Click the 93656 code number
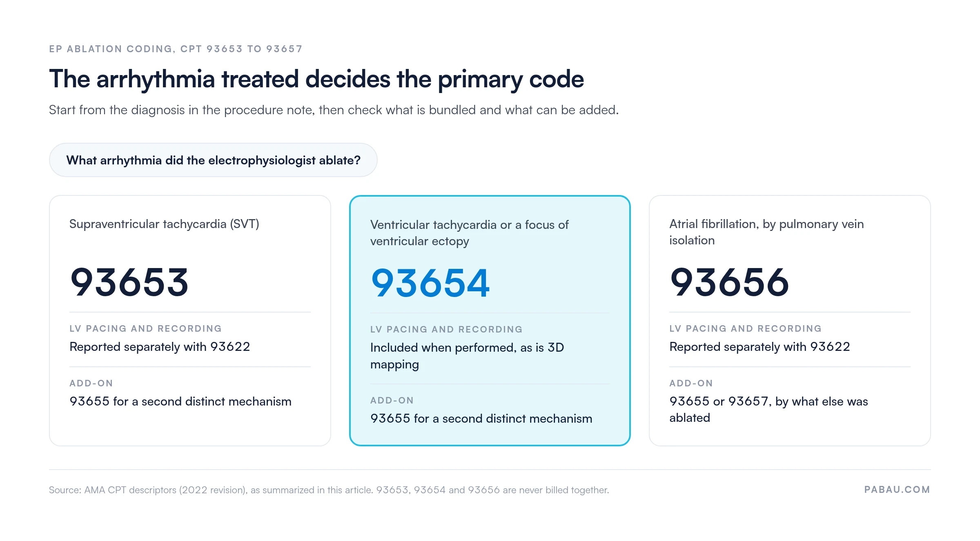 [x=729, y=282]
